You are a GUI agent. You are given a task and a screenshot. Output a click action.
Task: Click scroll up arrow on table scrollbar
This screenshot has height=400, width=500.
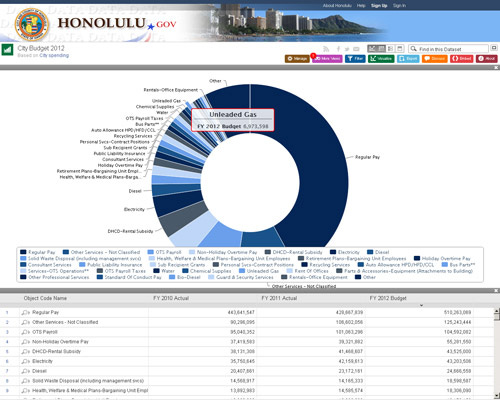coord(497,311)
